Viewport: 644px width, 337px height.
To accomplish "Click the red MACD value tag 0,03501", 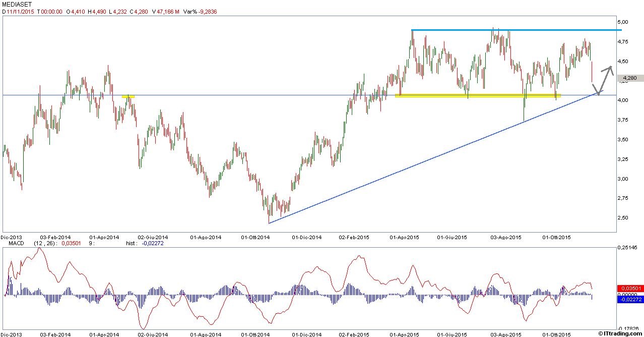I will point(630,288).
